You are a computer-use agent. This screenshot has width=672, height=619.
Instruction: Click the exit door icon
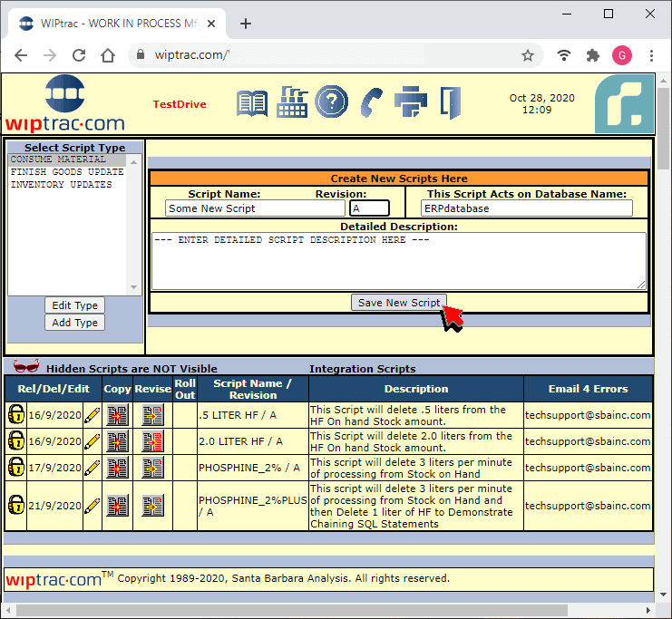point(450,102)
